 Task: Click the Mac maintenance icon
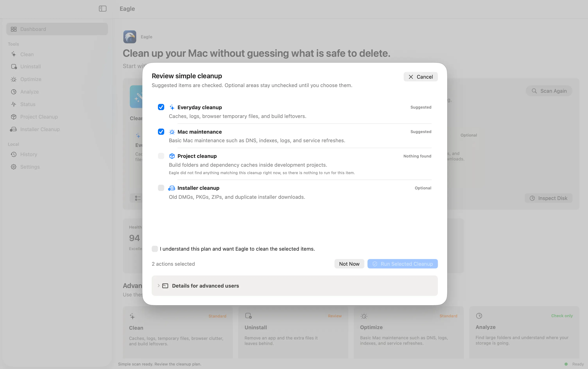172,132
